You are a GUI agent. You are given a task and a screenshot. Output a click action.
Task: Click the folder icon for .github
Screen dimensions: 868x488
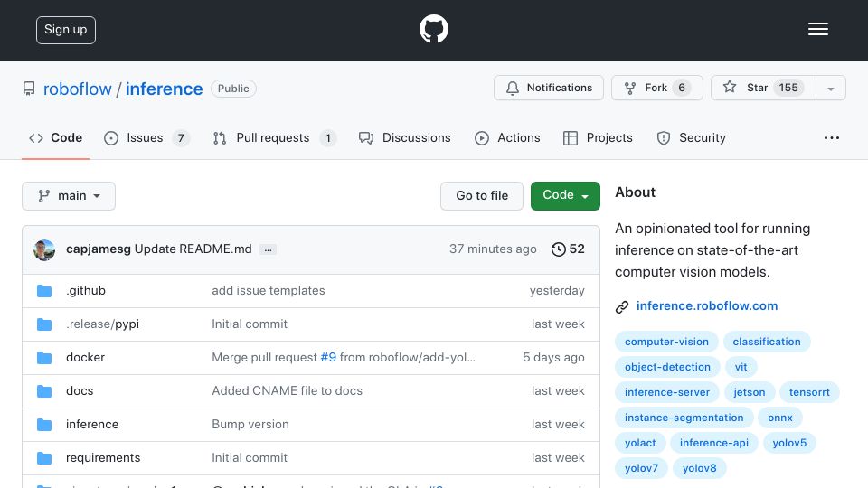pyautogui.click(x=44, y=291)
